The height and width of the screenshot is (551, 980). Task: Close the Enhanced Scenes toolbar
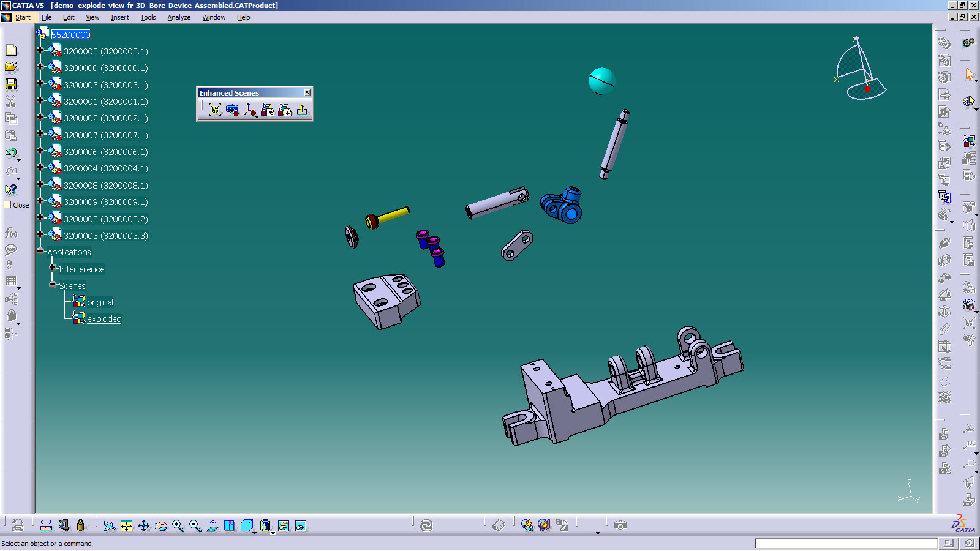(307, 92)
